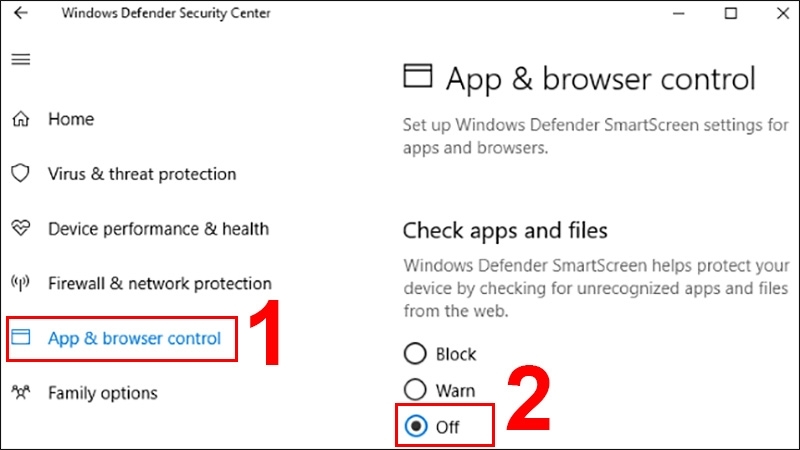Go to Home in the sidebar
This screenshot has width=800, height=450.
(70, 120)
